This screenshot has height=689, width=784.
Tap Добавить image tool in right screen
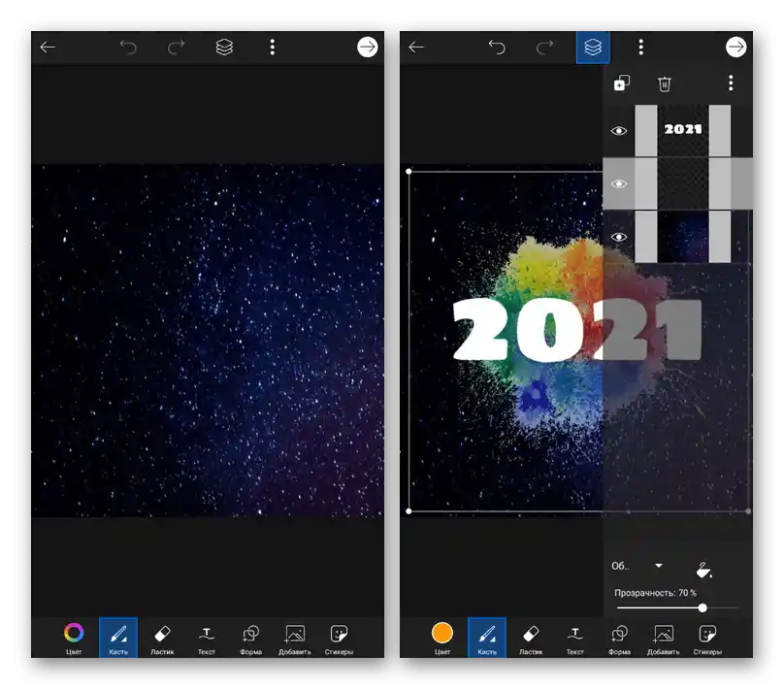coord(663,638)
